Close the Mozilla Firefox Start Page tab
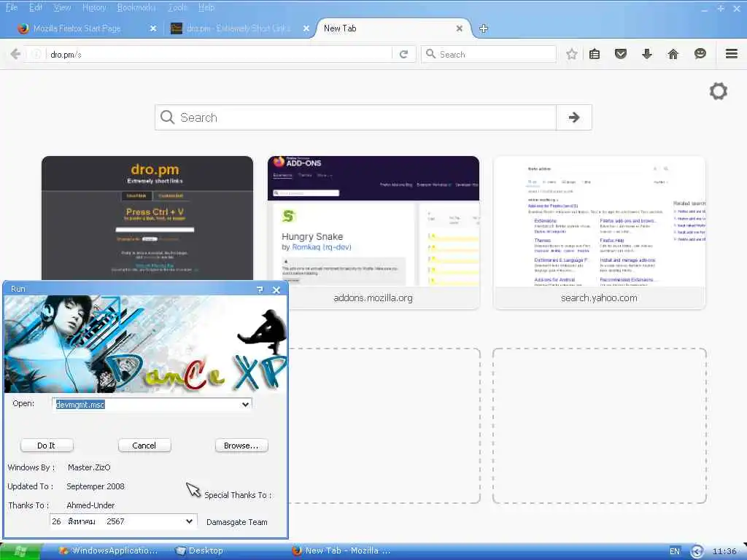The width and height of the screenshot is (747, 560). pos(153,28)
